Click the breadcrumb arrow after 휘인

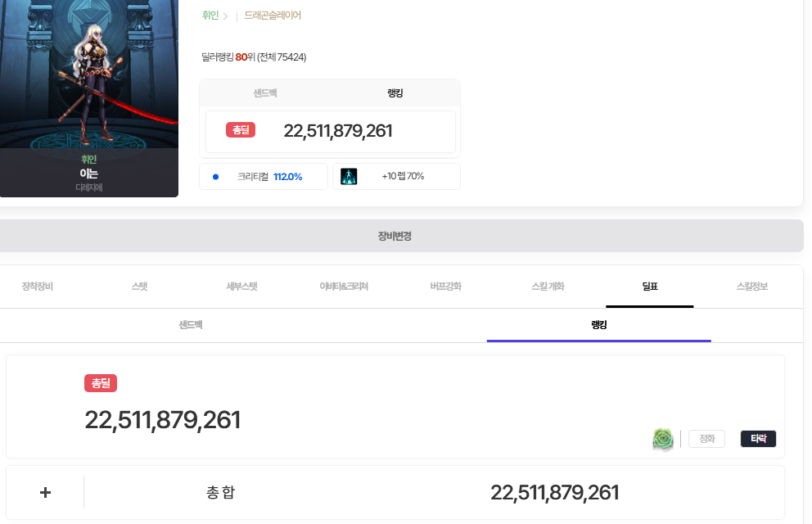pos(225,16)
